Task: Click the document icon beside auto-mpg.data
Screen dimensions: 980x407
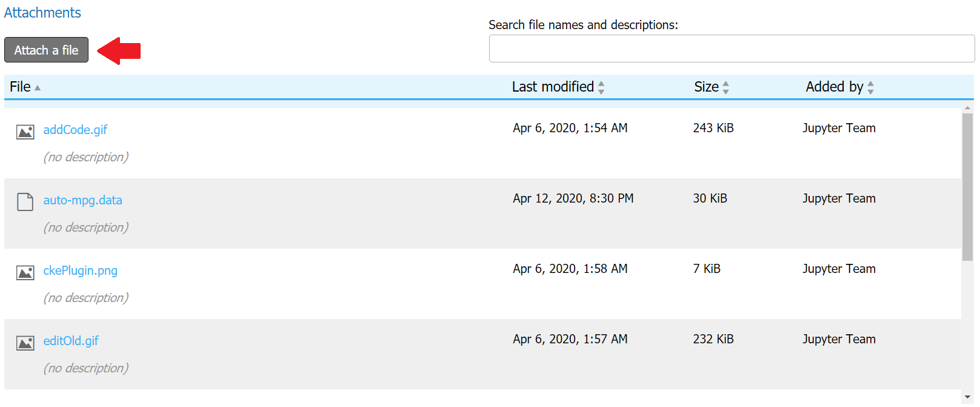Action: click(x=25, y=201)
